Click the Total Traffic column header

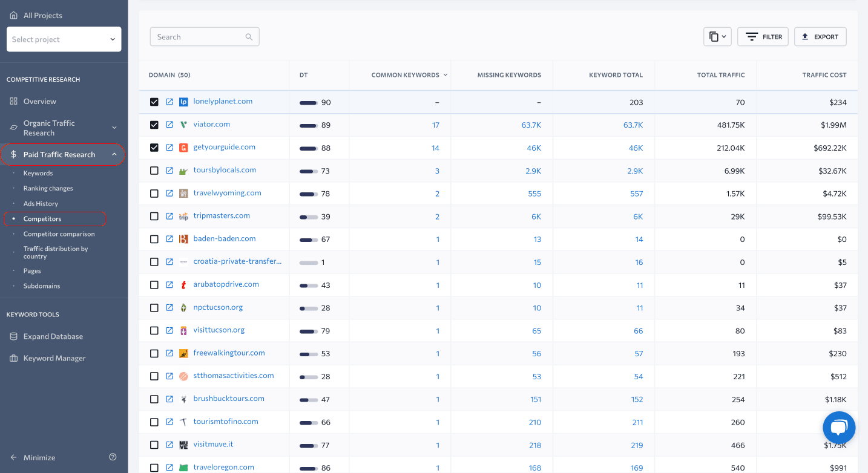721,75
